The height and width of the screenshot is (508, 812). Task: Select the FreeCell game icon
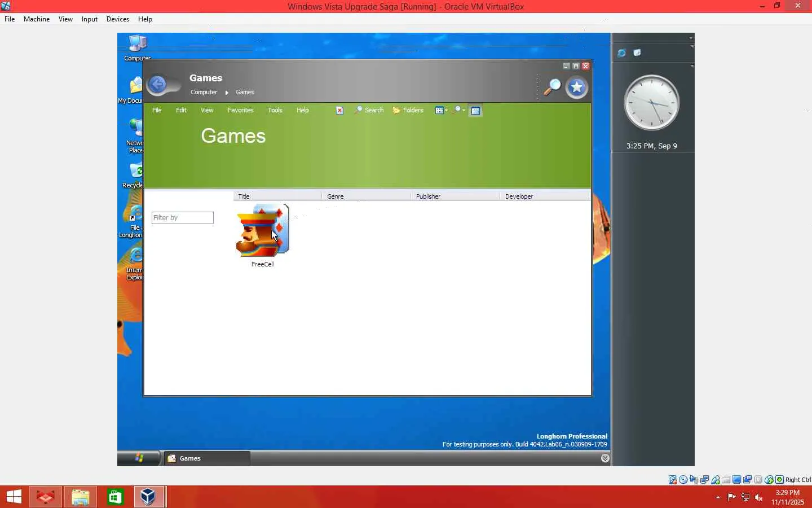click(x=263, y=230)
